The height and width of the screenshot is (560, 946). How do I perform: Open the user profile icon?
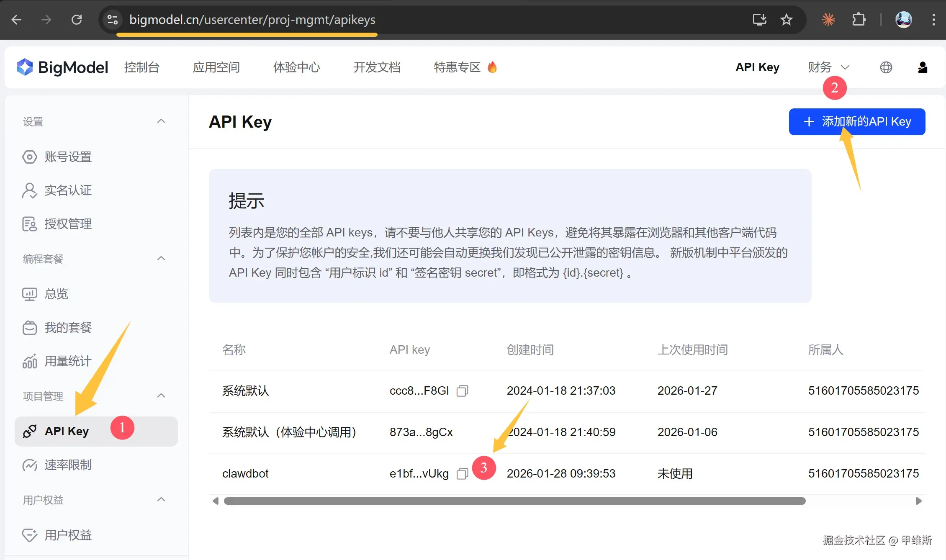pos(923,67)
